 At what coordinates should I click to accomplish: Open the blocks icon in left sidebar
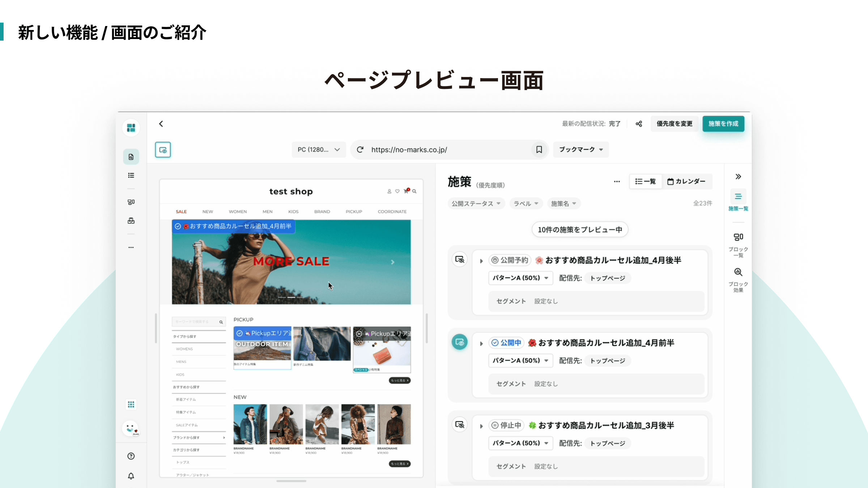click(x=131, y=202)
